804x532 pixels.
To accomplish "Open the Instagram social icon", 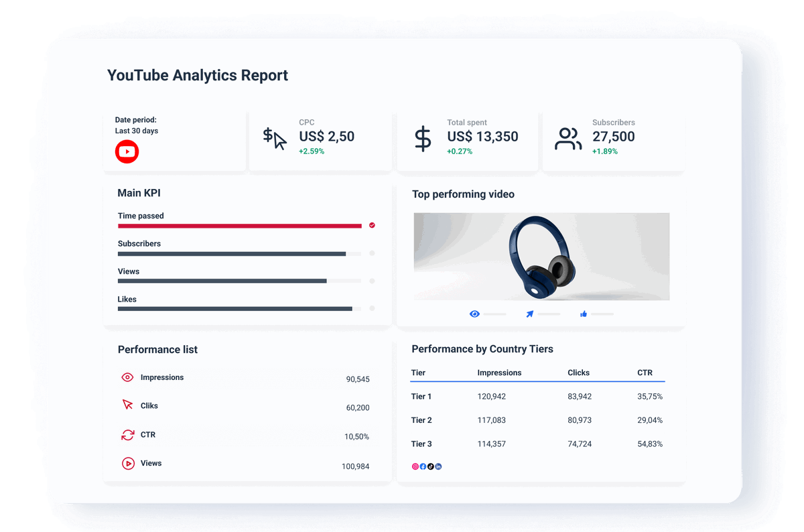I will click(415, 466).
